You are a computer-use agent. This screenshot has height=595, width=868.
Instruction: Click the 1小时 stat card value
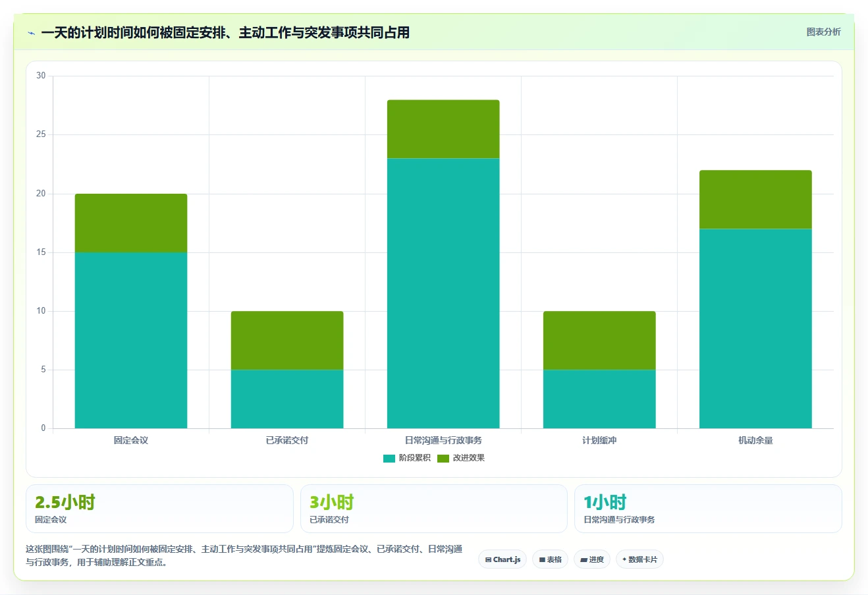pyautogui.click(x=605, y=502)
